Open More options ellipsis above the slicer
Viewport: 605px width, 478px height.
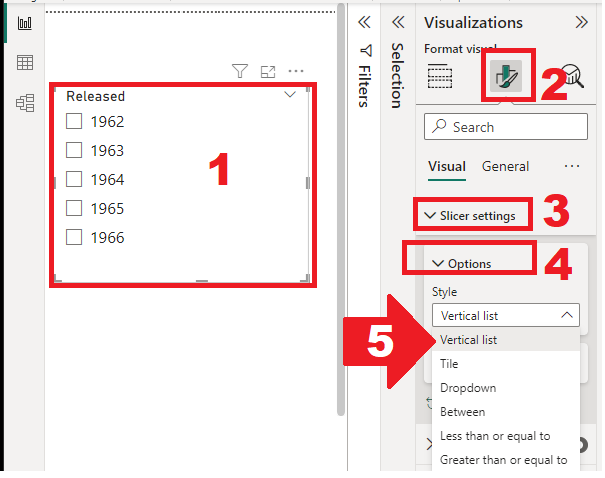tap(296, 71)
